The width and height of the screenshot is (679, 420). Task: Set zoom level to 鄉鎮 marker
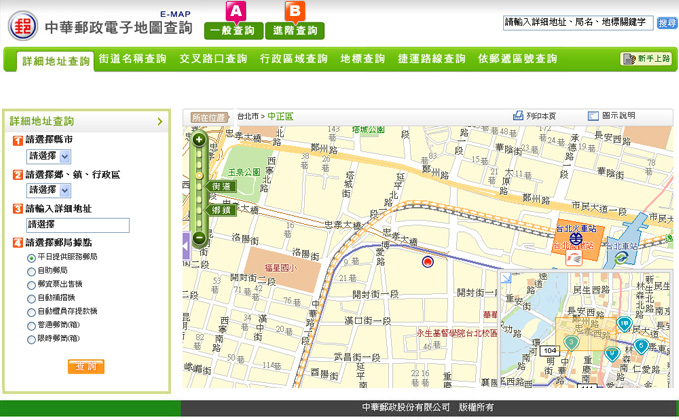(222, 210)
